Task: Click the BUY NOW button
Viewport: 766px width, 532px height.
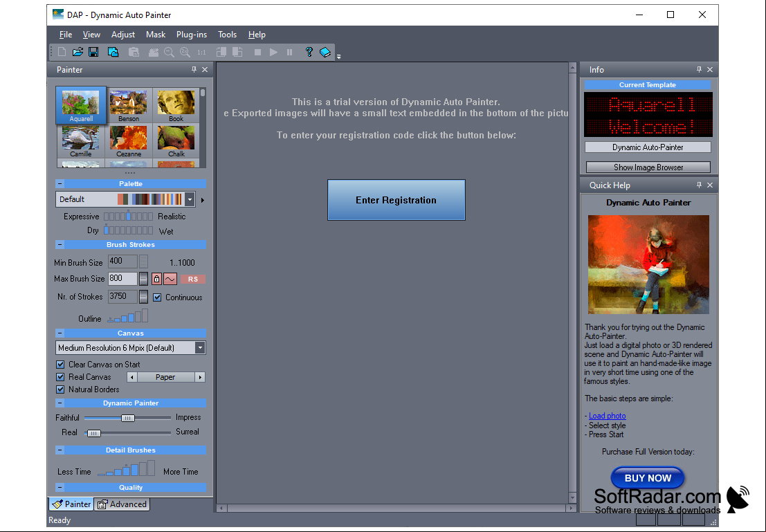Action: pos(648,478)
